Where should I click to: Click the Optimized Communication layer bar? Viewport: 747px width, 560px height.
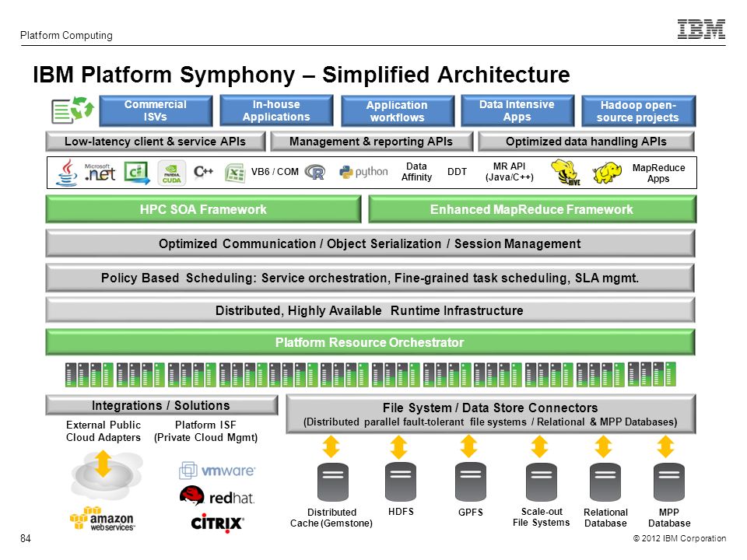[370, 243]
